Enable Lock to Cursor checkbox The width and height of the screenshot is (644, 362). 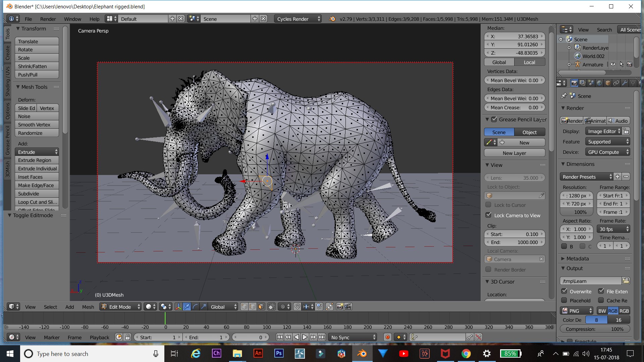[x=488, y=204]
